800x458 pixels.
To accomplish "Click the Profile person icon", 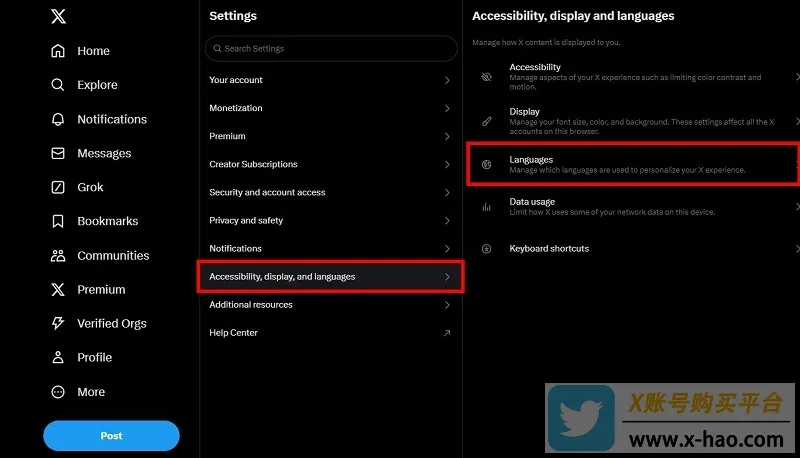I will (x=58, y=357).
